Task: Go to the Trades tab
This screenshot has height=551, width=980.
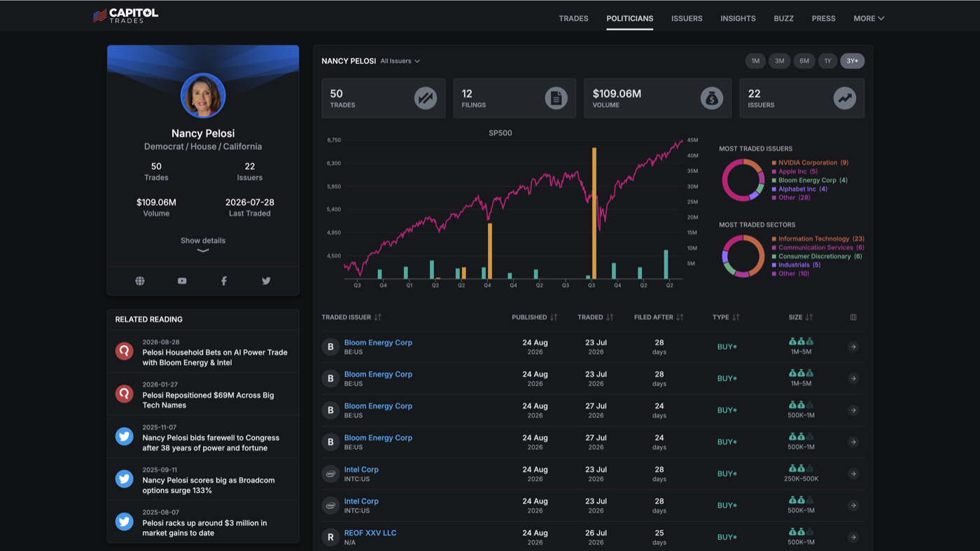Action: click(573, 18)
